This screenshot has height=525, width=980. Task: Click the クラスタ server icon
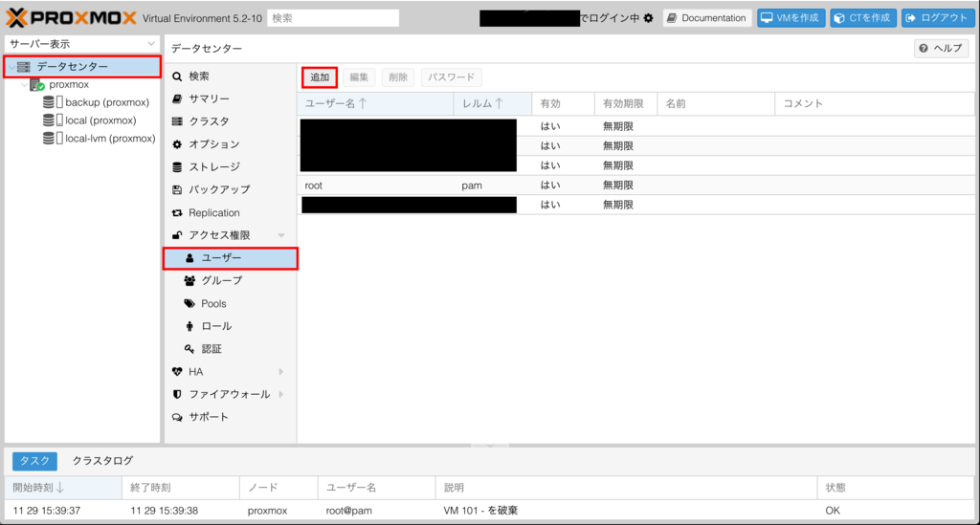pos(177,121)
